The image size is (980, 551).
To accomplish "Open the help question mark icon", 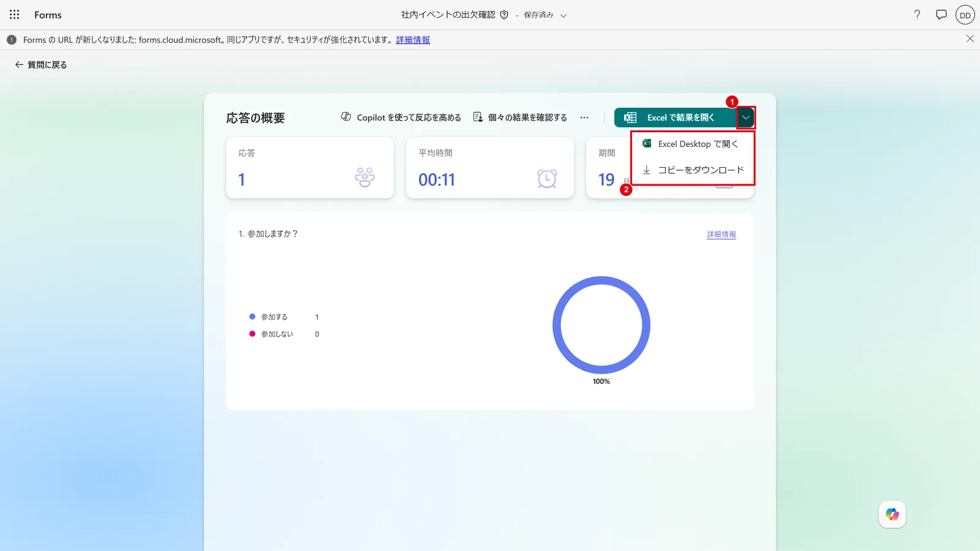I will (917, 15).
